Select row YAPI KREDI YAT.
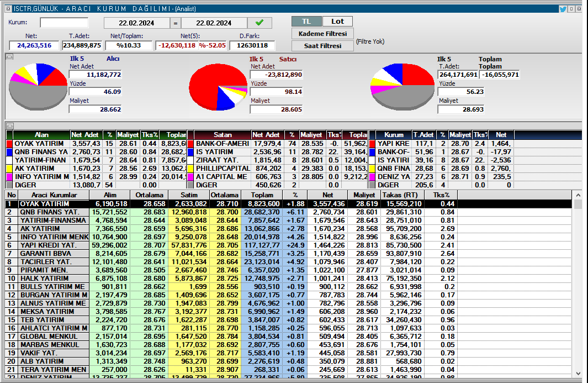588x383 pixels. click(x=289, y=245)
